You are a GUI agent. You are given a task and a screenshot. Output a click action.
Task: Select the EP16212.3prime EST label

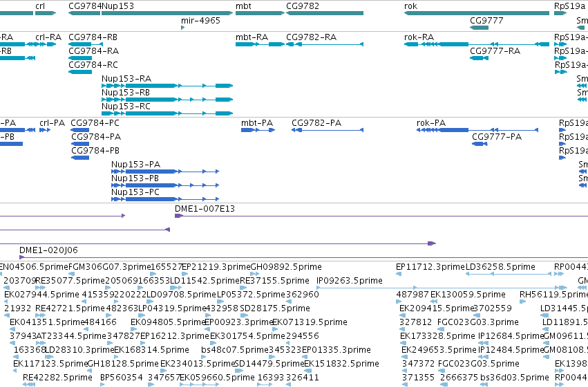pos(175,337)
